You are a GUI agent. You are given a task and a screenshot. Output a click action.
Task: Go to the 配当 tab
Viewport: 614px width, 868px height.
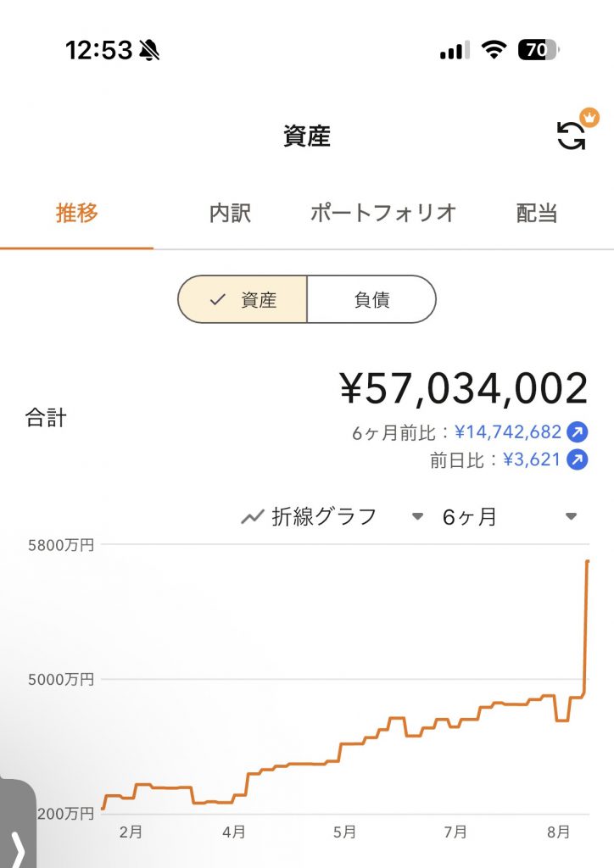coord(537,213)
